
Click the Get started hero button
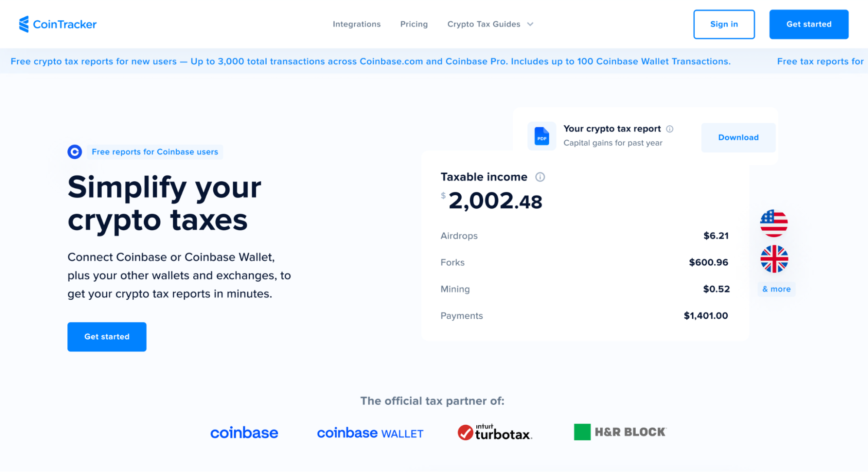[x=106, y=336]
